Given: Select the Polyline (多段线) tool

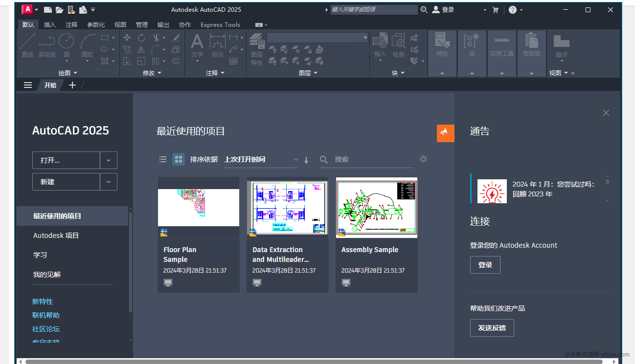Looking at the screenshot, I should tap(47, 45).
